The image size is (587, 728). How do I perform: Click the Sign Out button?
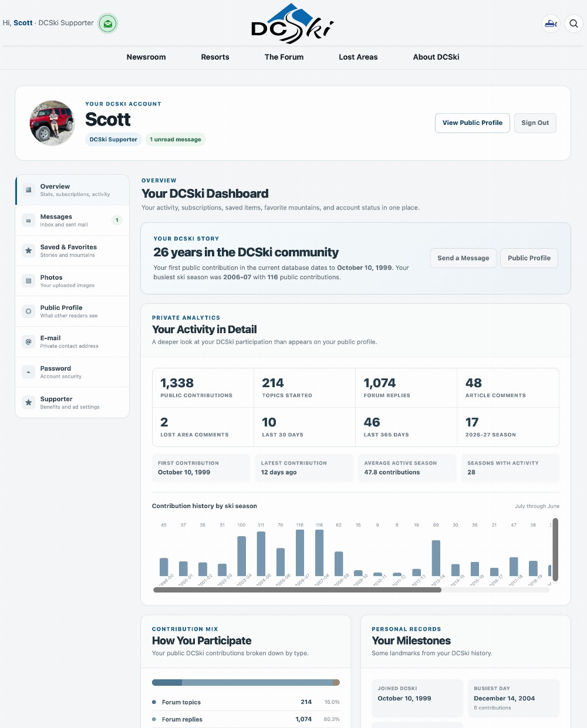click(x=535, y=123)
